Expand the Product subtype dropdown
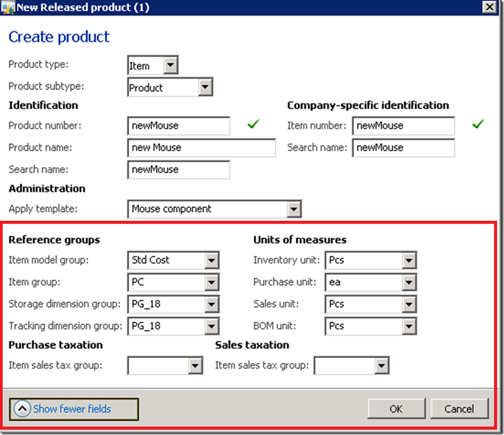 (x=205, y=88)
